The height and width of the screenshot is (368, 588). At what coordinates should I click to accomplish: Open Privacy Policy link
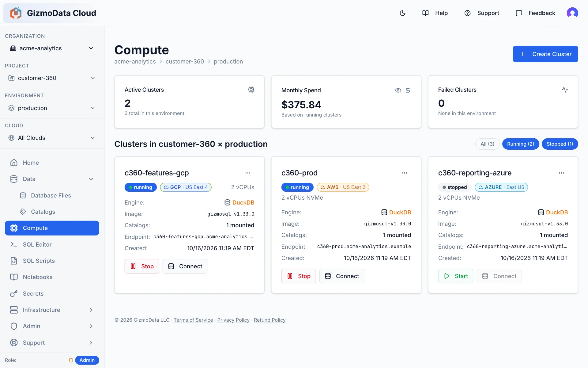point(233,320)
